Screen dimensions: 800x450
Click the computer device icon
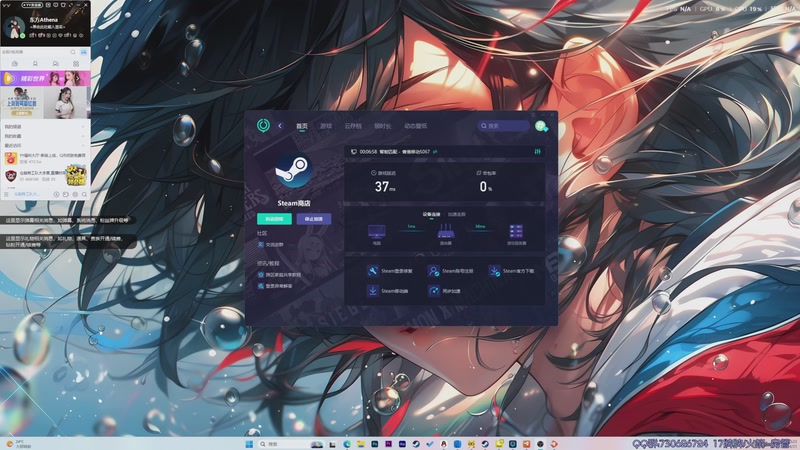[377, 232]
